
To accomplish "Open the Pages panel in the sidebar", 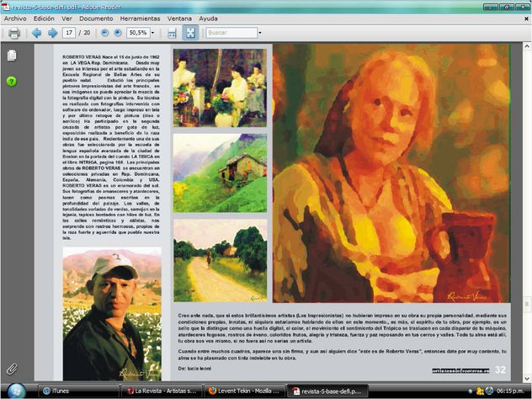I will point(12,56).
